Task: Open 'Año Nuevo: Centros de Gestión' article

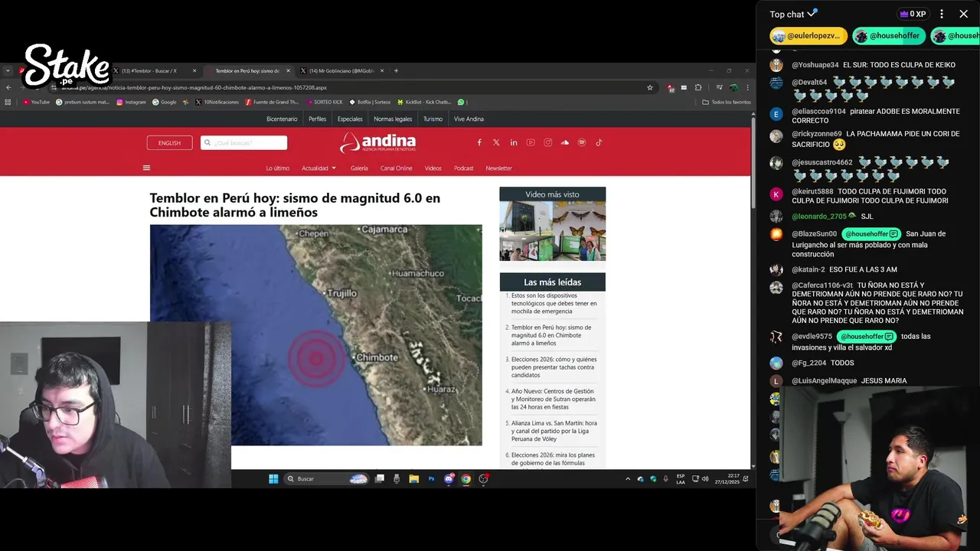Action: pyautogui.click(x=554, y=399)
